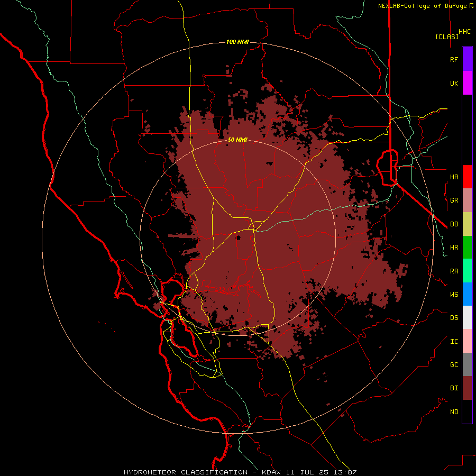
Task: Click the DS legend label
Action: (x=454, y=318)
